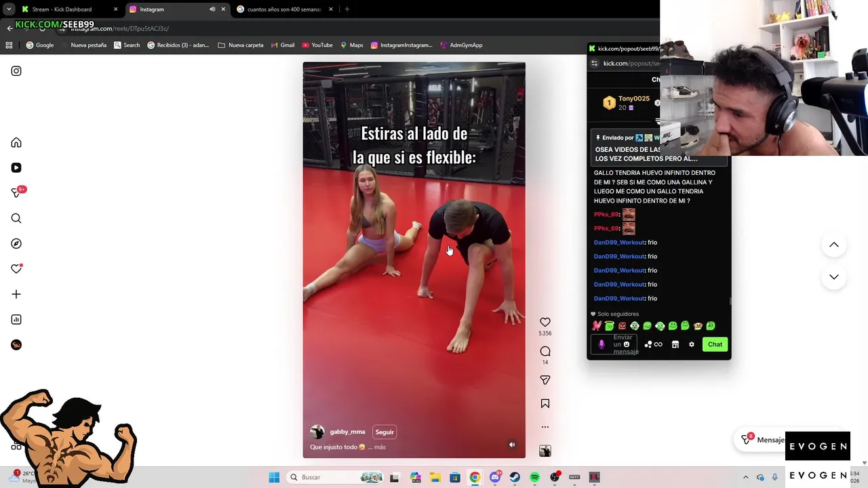Image resolution: width=868 pixels, height=488 pixels.
Task: Click Tony0025 in chat leaderboard
Action: click(x=633, y=99)
